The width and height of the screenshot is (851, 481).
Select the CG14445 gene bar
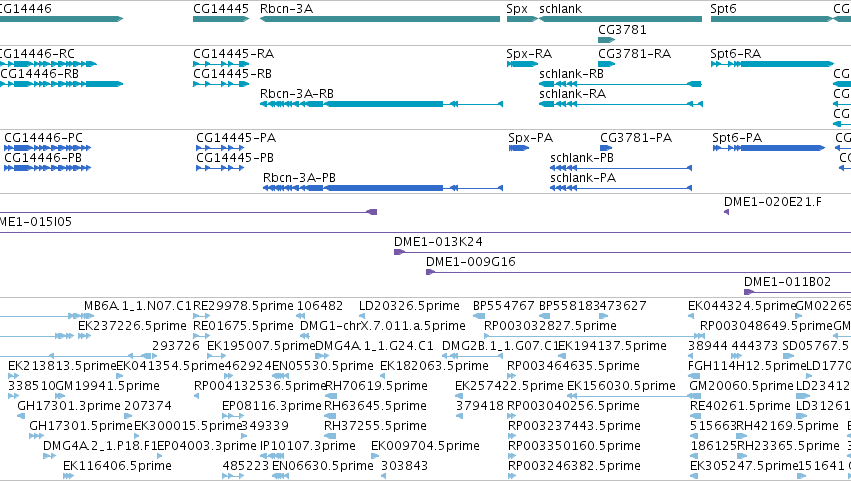click(x=221, y=19)
